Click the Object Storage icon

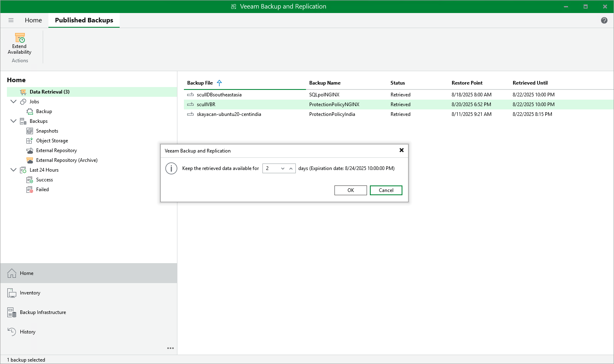30,141
